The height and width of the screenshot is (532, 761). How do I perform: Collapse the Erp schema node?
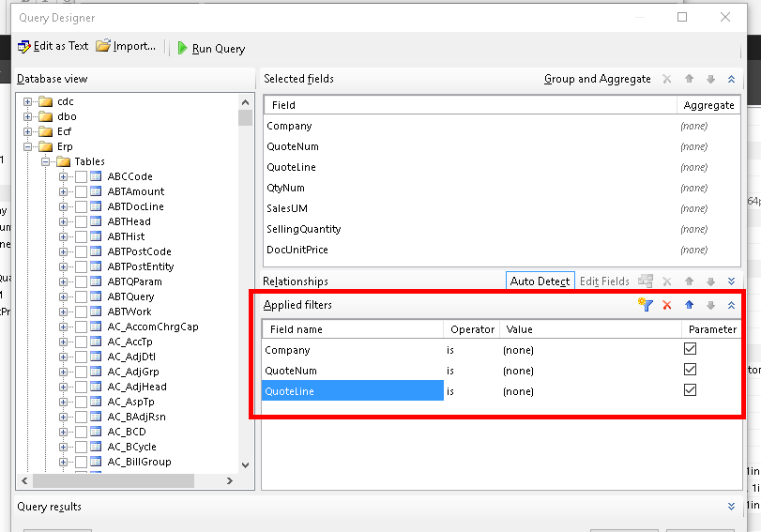pos(28,146)
